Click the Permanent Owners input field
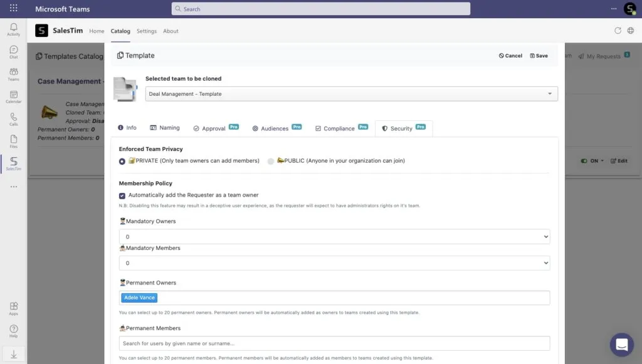The image size is (642, 364). [334, 298]
